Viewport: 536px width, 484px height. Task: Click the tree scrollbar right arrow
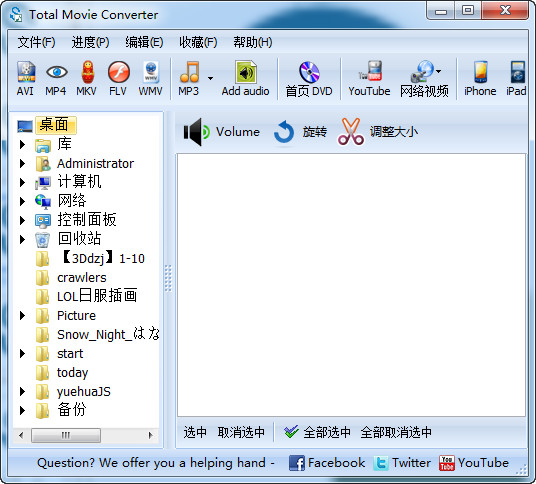tap(150, 435)
